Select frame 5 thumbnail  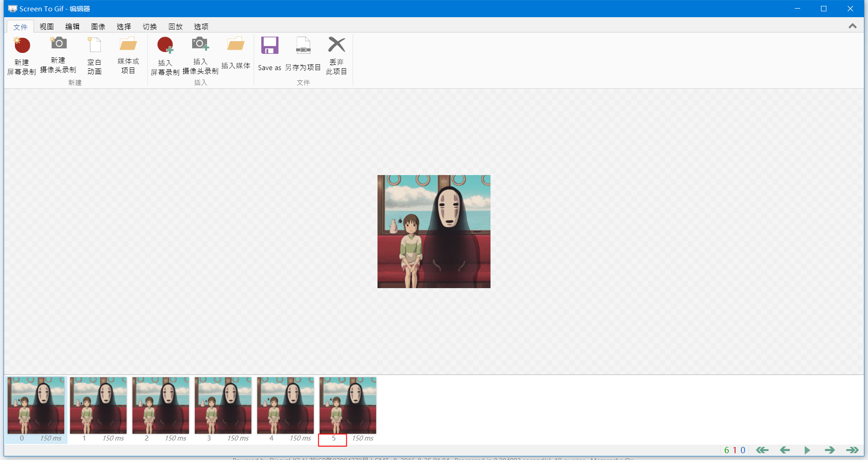coord(348,406)
